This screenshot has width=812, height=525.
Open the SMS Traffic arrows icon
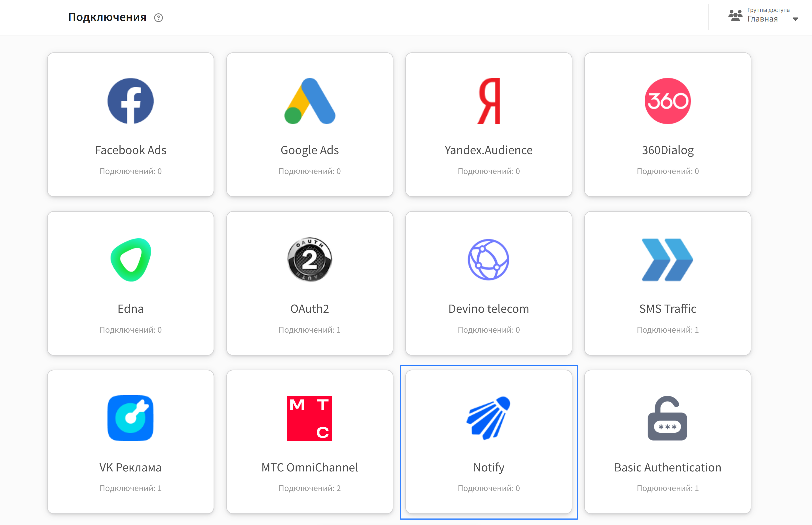pos(667,260)
